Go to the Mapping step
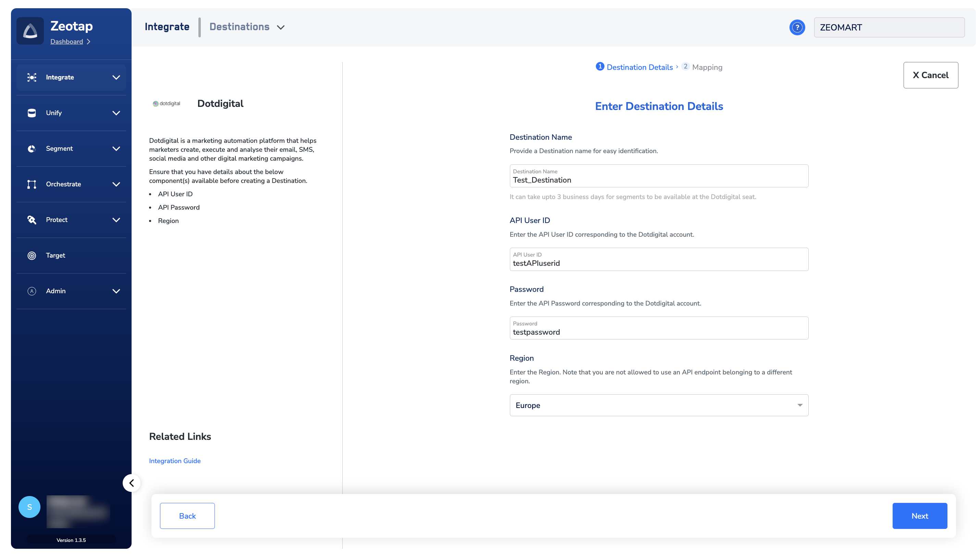 707,67
